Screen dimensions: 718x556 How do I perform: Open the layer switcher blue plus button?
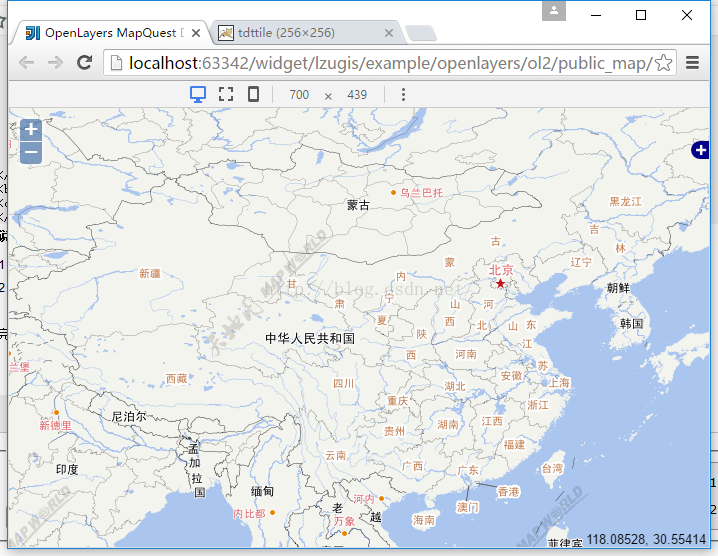[701, 150]
